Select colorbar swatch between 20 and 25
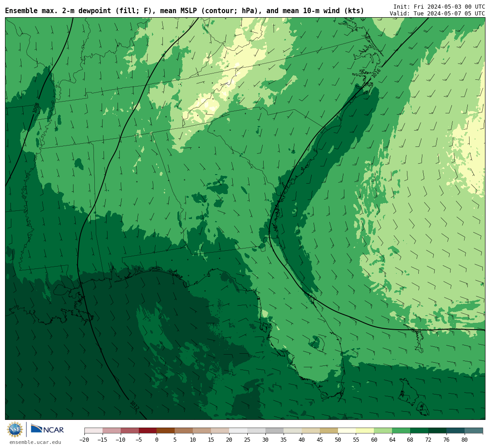The width and height of the screenshot is (490, 448). [x=239, y=431]
